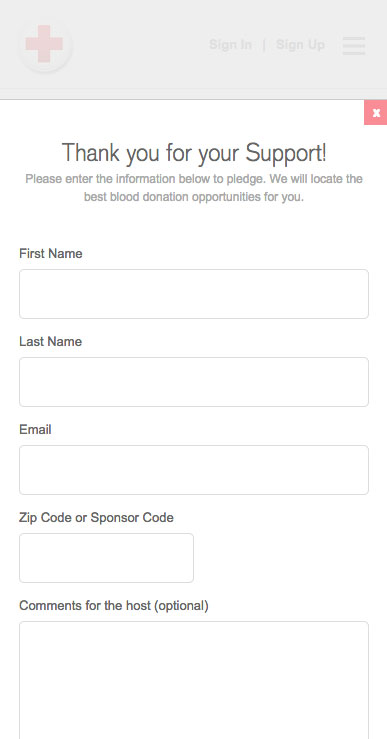The image size is (387, 739).
Task: Click the Red Cross logo icon
Action: point(45,44)
